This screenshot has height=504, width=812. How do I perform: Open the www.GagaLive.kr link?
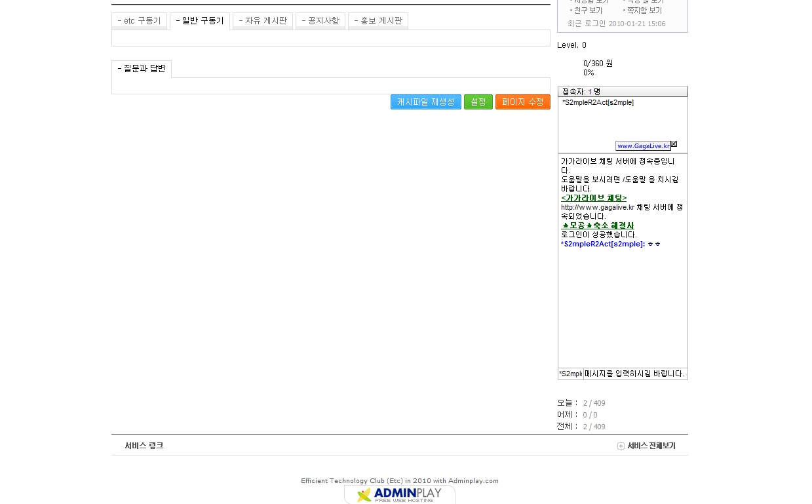643,146
